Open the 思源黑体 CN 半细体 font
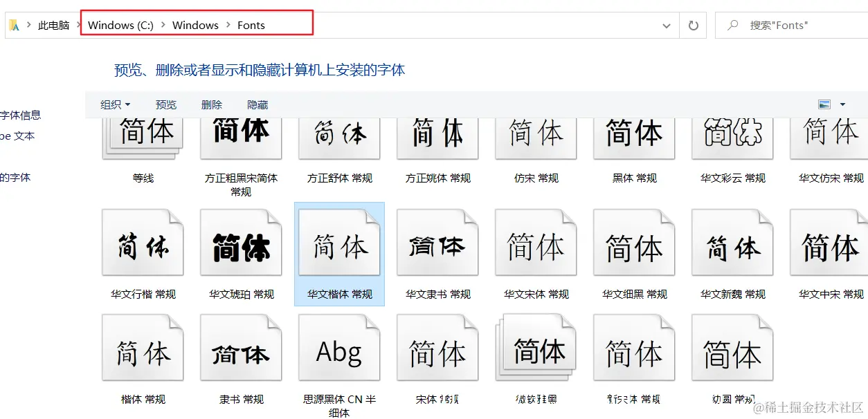The height and width of the screenshot is (419, 868). (339, 347)
